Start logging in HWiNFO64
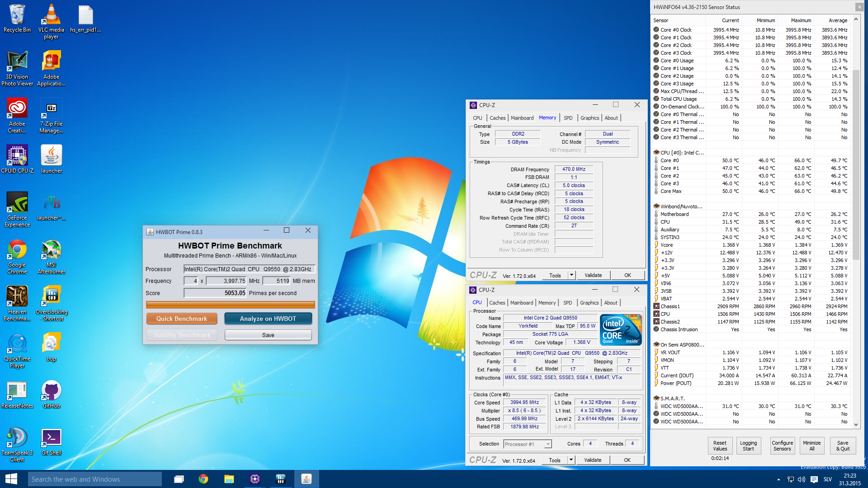This screenshot has height=488, width=868. click(x=748, y=446)
